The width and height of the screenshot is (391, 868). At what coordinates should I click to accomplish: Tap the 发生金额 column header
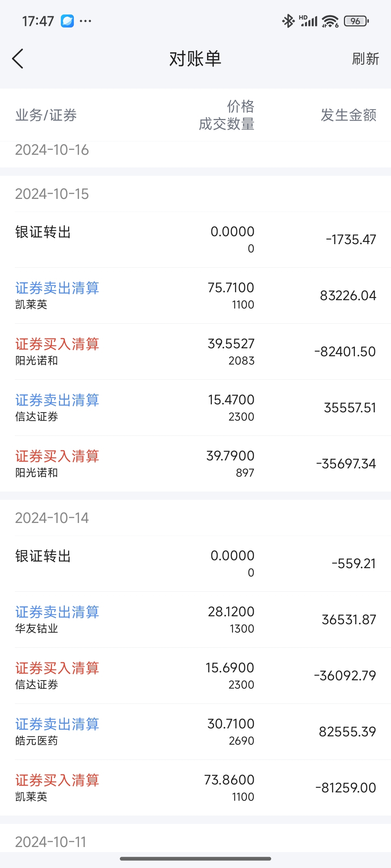point(348,115)
